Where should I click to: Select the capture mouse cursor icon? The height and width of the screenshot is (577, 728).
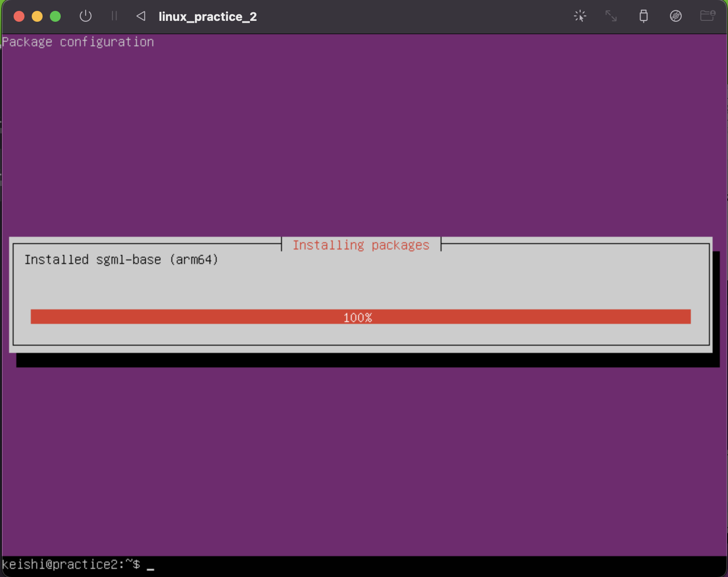click(580, 16)
